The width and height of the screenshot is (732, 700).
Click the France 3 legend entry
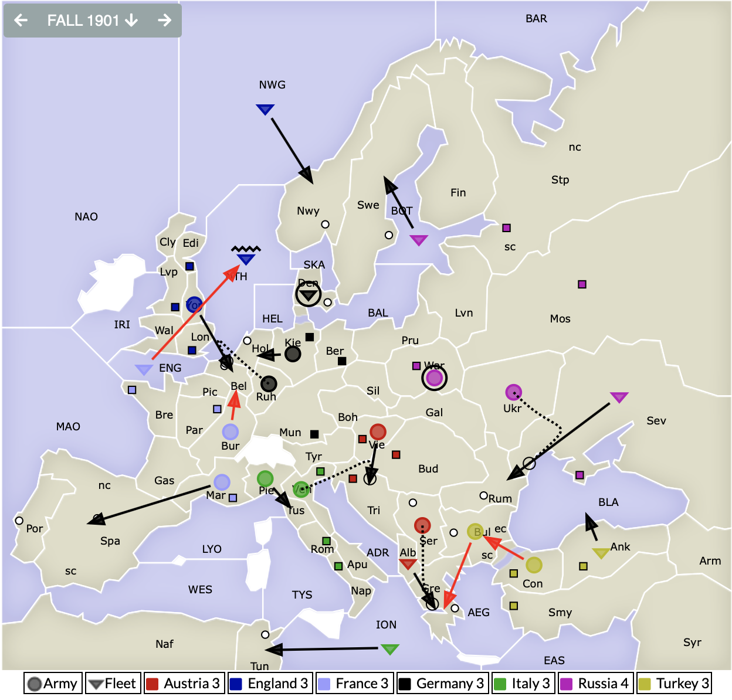(354, 684)
